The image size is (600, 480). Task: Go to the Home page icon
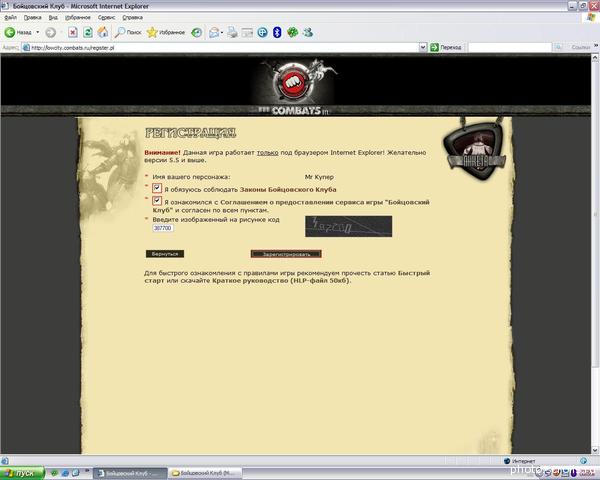[x=103, y=33]
